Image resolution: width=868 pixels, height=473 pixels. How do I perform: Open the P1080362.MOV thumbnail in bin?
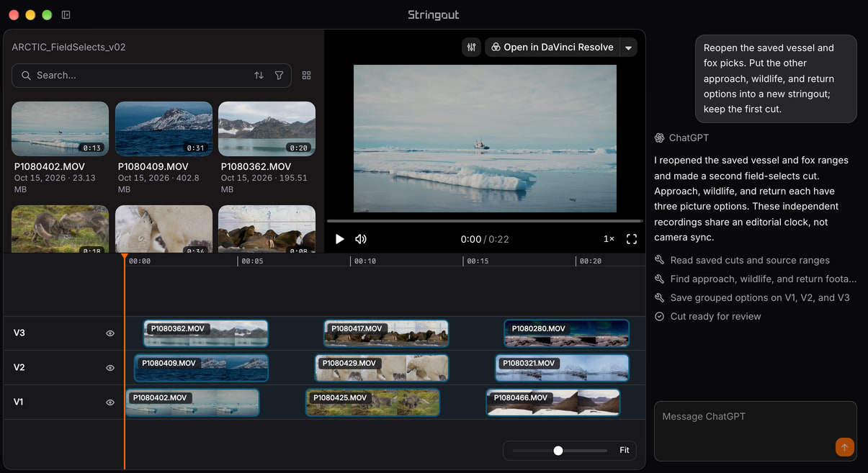click(267, 129)
